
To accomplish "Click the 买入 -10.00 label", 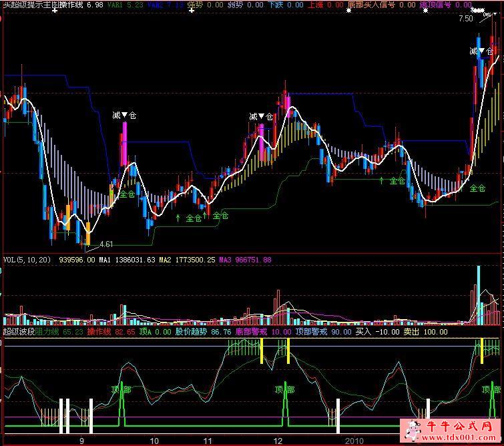I will click(x=378, y=332).
